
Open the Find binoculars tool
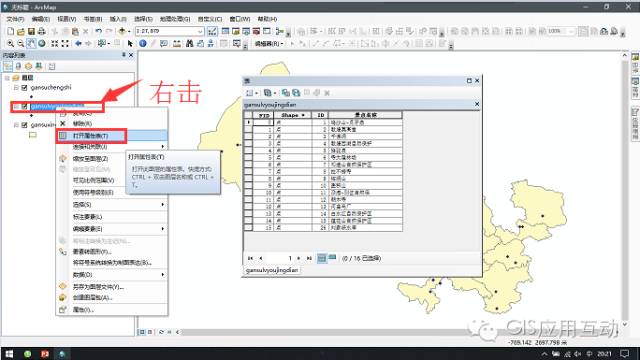pyautogui.click(x=189, y=43)
